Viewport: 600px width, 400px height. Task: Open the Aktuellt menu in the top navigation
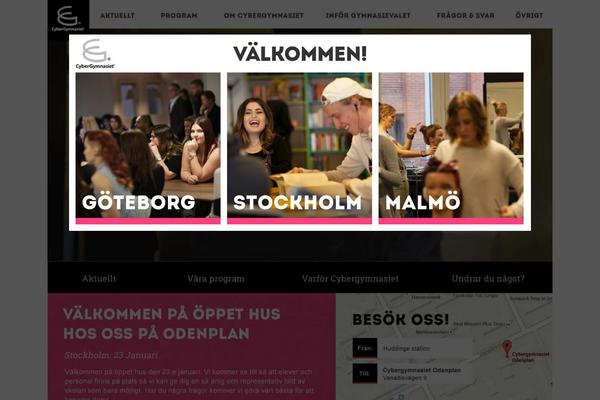[117, 16]
